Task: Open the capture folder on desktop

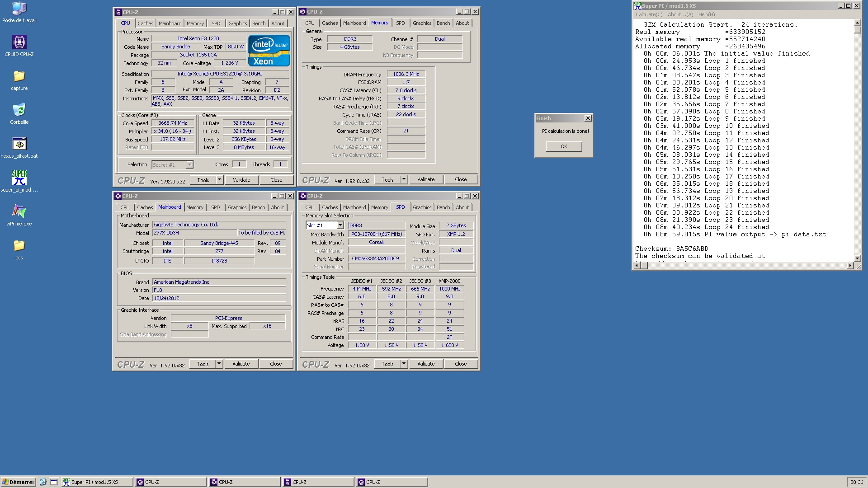Action: pyautogui.click(x=19, y=80)
